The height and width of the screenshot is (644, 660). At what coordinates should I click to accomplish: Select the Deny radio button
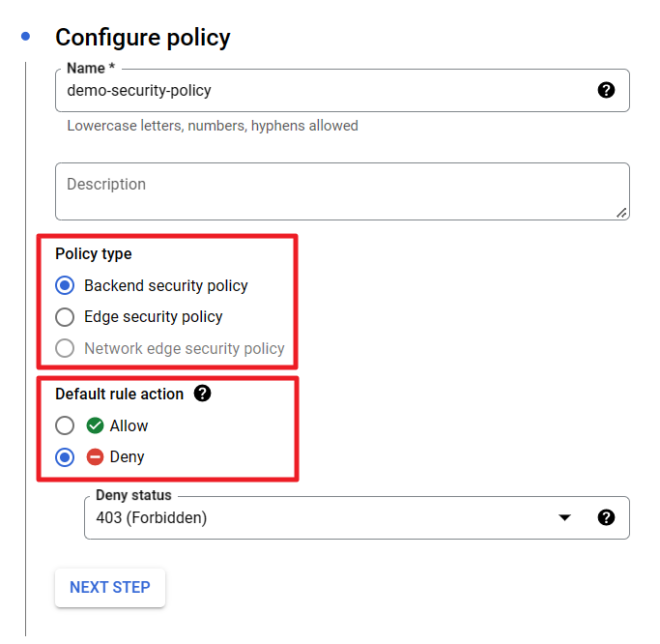[x=65, y=457]
